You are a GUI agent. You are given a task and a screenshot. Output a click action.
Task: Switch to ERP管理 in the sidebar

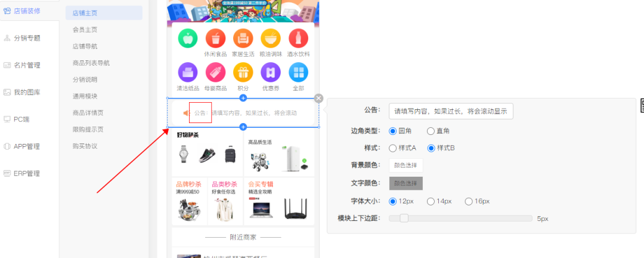pyautogui.click(x=26, y=173)
